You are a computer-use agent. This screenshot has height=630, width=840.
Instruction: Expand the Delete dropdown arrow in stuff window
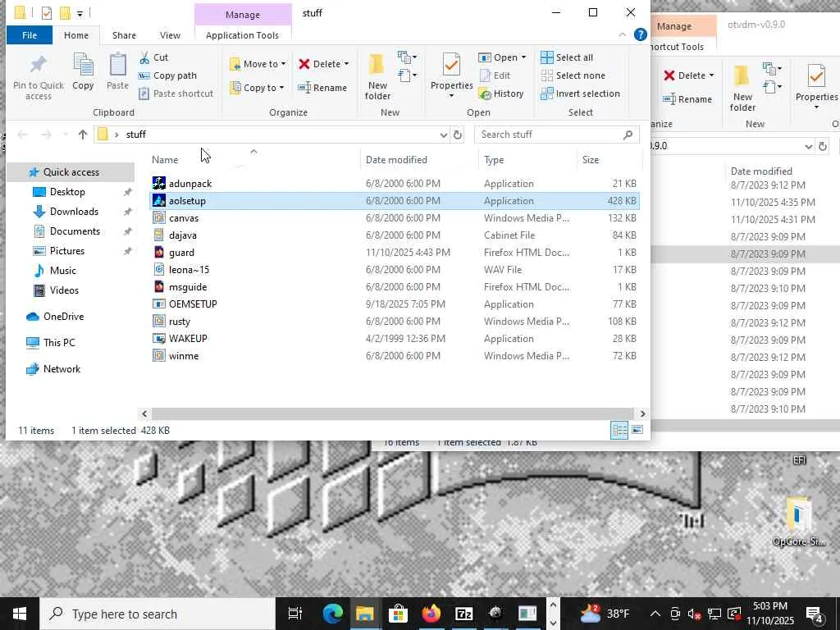(347, 64)
